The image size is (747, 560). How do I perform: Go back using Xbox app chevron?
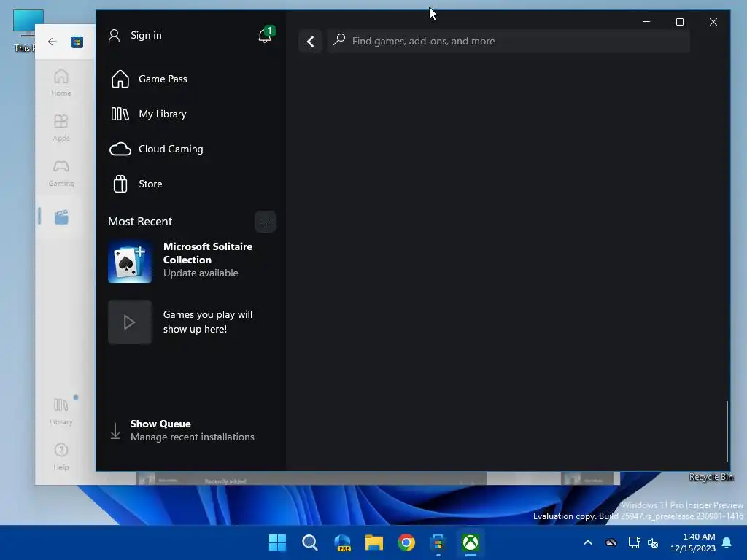coord(311,42)
